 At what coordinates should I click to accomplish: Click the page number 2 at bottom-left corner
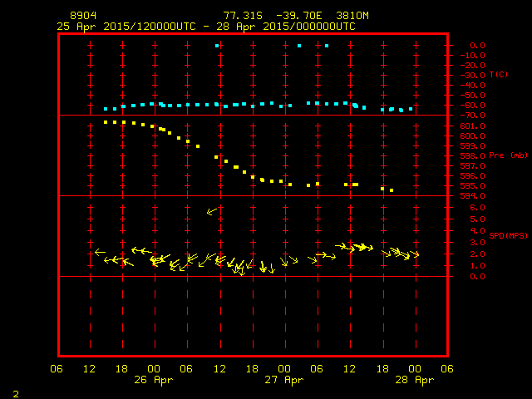click(x=16, y=394)
